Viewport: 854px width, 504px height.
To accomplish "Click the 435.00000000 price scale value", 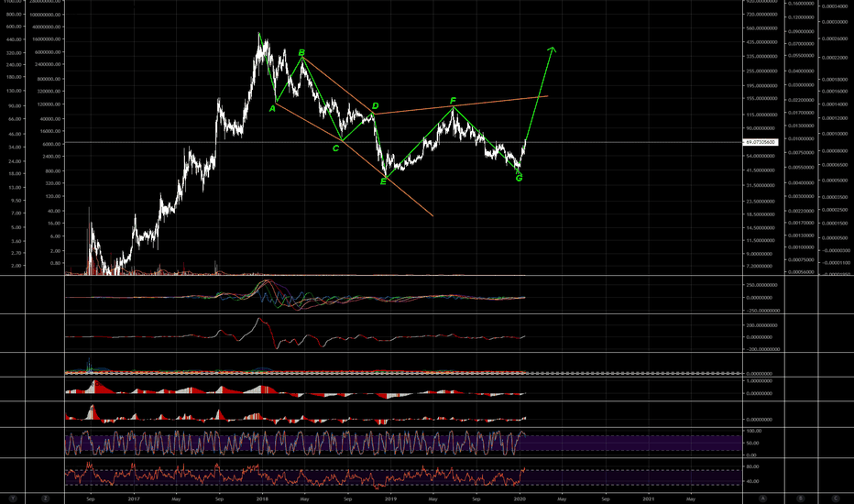I will coord(762,42).
